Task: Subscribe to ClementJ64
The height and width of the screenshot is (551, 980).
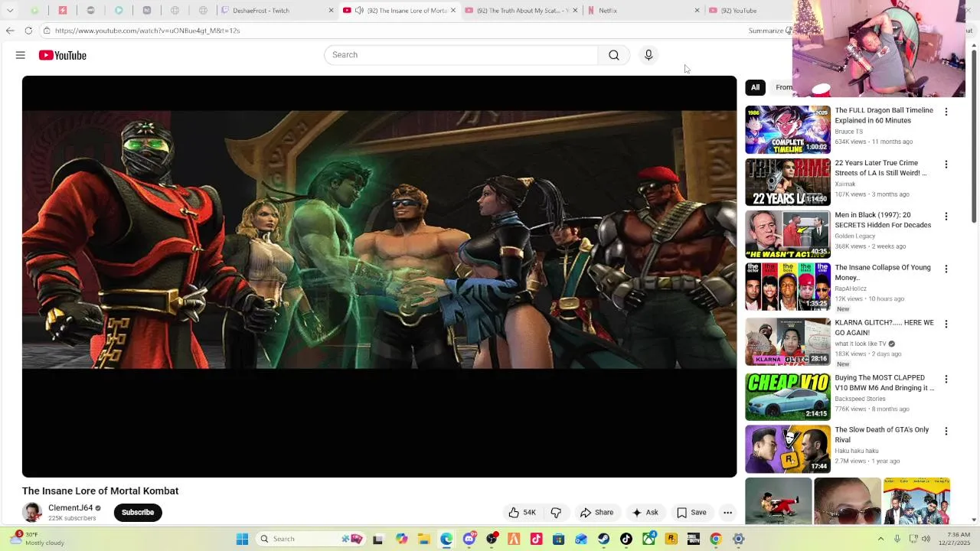Action: pyautogui.click(x=138, y=513)
